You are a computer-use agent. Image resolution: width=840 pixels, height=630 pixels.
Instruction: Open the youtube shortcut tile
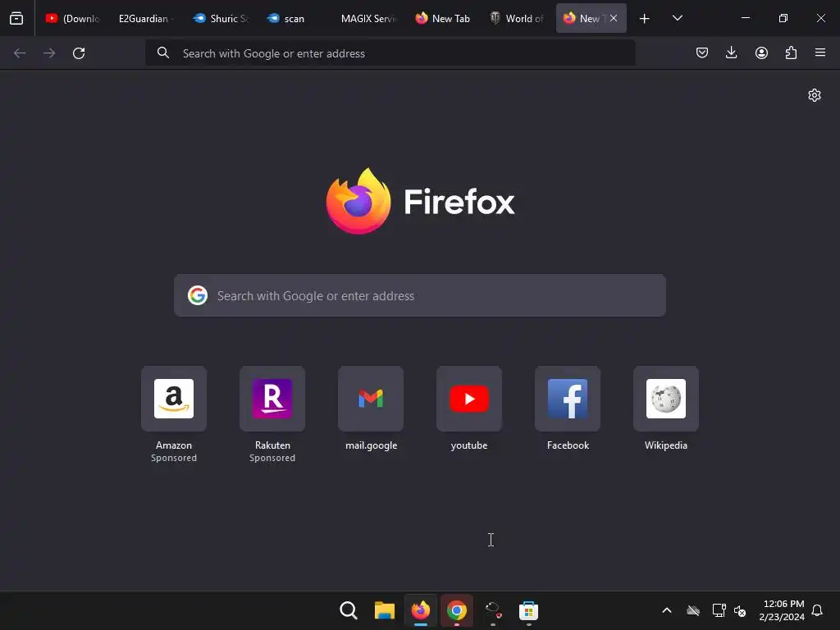point(469,399)
